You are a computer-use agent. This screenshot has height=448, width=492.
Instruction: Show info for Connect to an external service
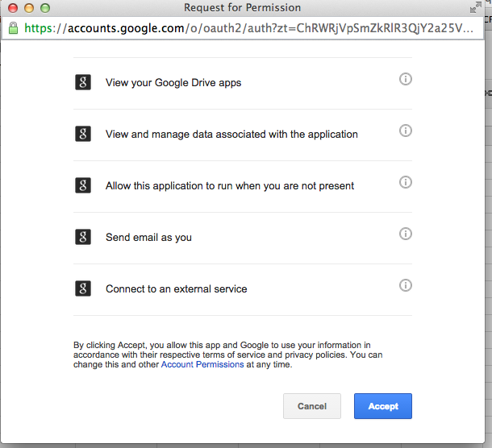tap(406, 285)
